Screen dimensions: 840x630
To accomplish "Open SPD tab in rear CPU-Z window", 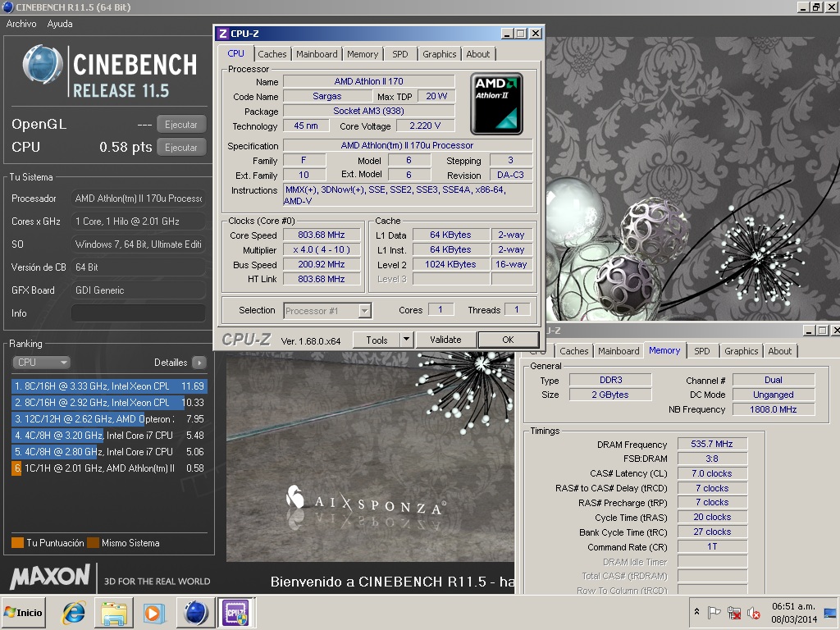I will [702, 351].
